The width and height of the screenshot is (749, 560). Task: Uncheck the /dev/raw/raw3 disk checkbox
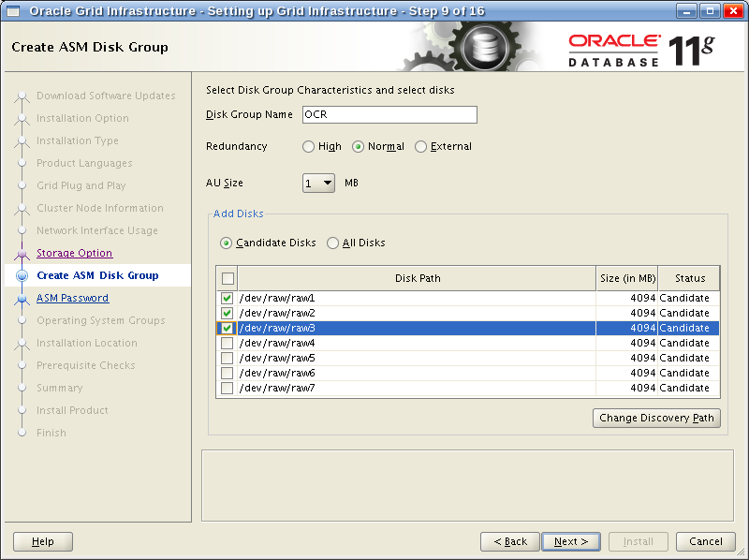227,329
